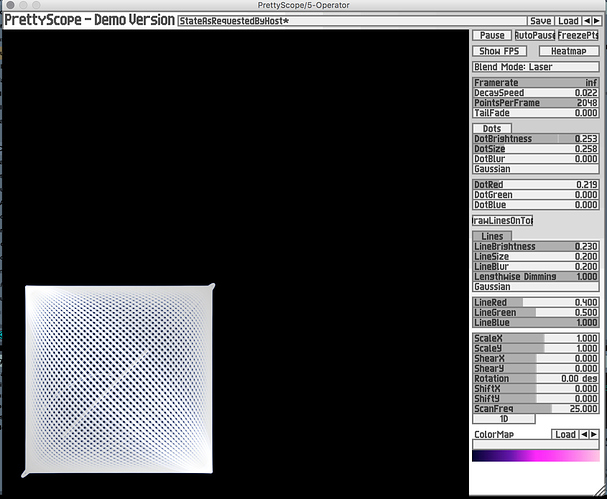Toggle the 1D mode button
This screenshot has width=607, height=499.
(504, 419)
